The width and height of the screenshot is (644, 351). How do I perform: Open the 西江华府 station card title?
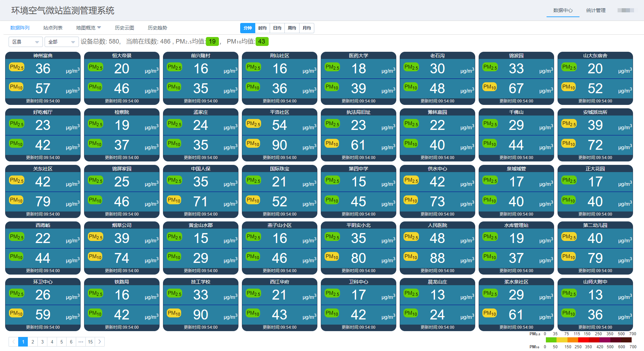pos(280,282)
